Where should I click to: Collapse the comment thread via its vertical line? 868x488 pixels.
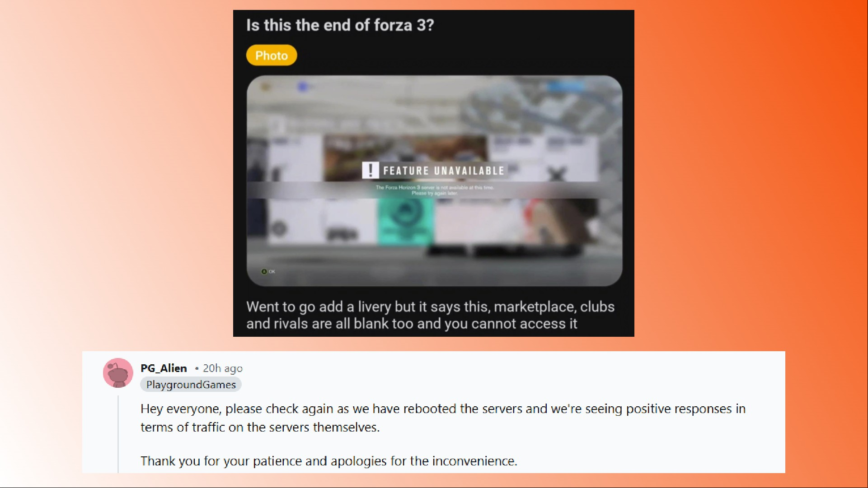(118, 434)
